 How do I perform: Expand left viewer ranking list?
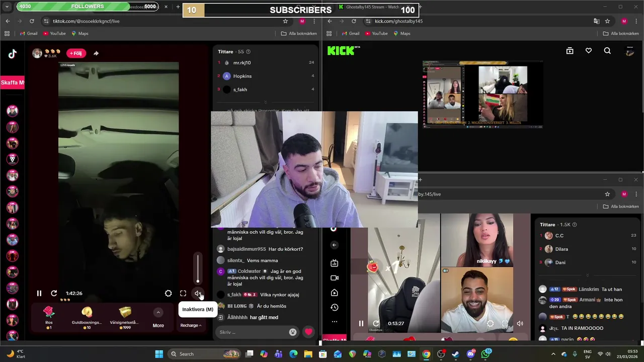[266, 102]
